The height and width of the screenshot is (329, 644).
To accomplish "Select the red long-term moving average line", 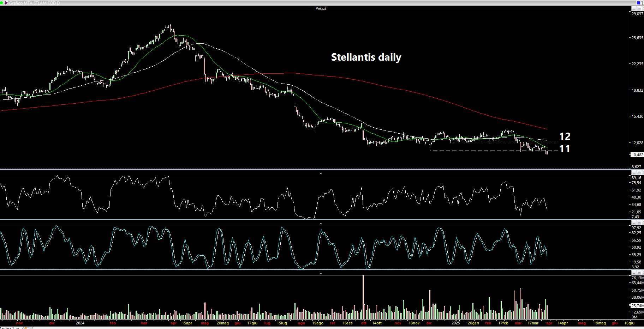I will click(x=290, y=73).
